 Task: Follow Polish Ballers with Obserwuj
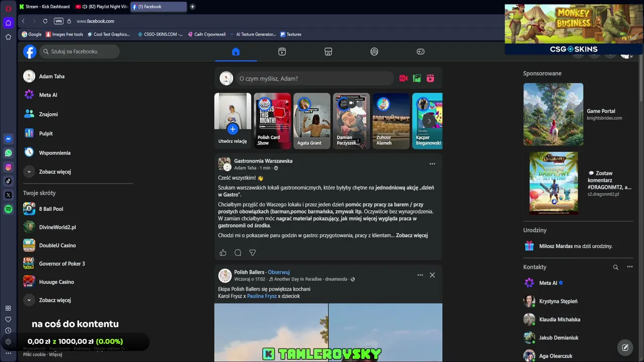tap(279, 272)
